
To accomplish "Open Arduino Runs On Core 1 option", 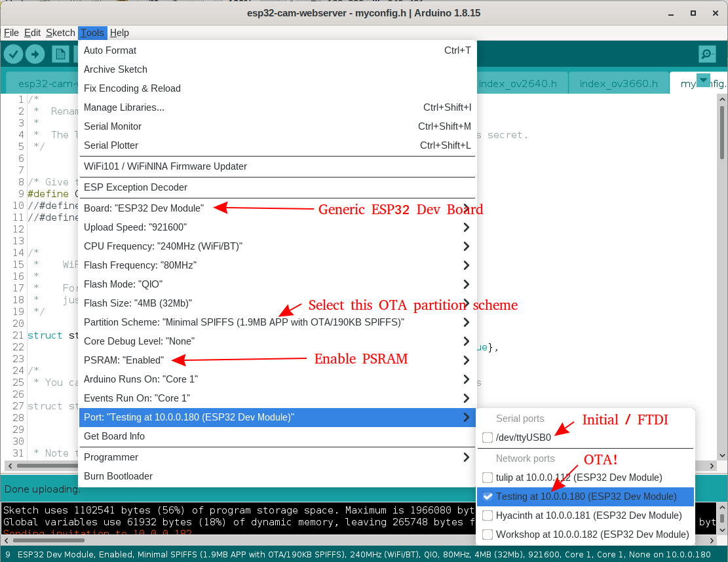I will [277, 380].
